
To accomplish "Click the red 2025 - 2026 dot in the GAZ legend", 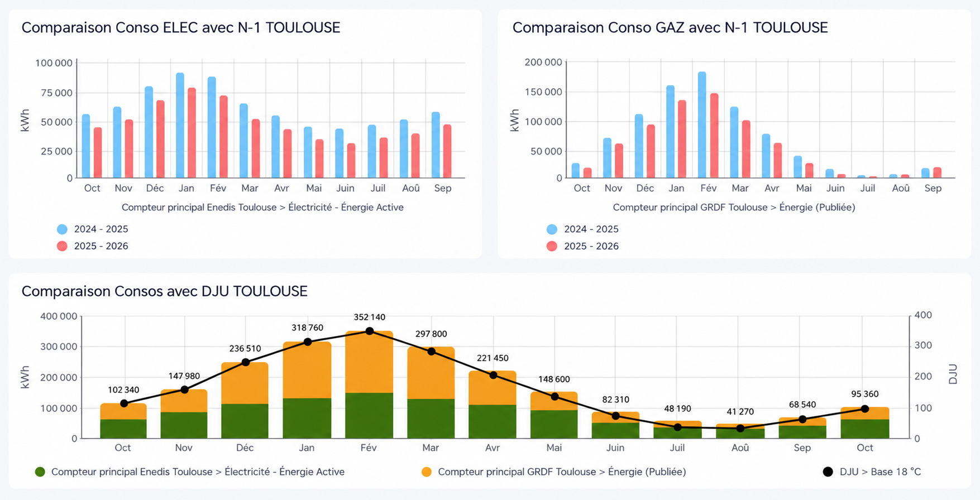I will 552,246.
